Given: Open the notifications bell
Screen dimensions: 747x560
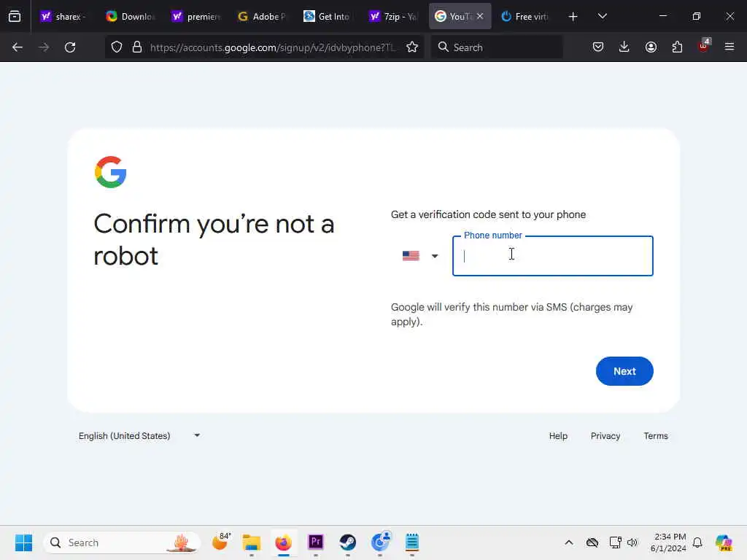Looking at the screenshot, I should coord(697,542).
